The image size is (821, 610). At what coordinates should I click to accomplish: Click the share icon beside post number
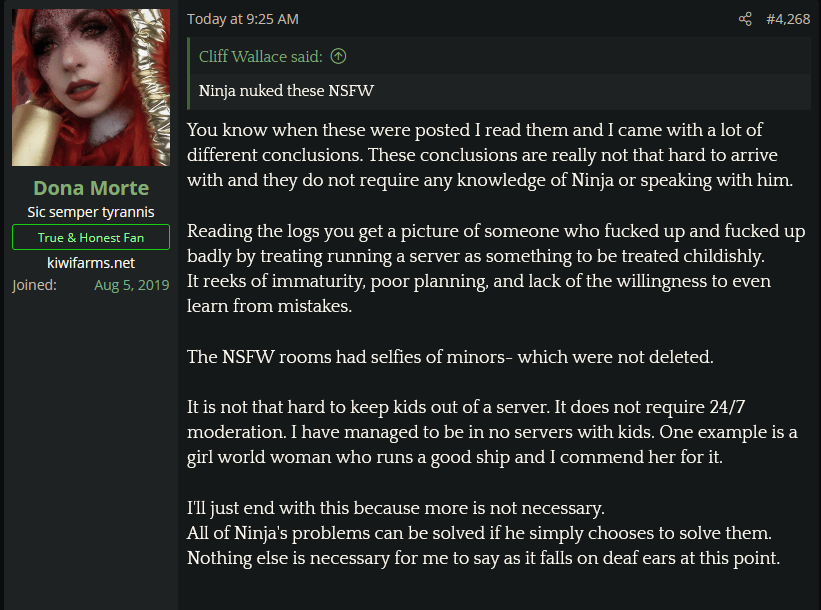[x=745, y=19]
